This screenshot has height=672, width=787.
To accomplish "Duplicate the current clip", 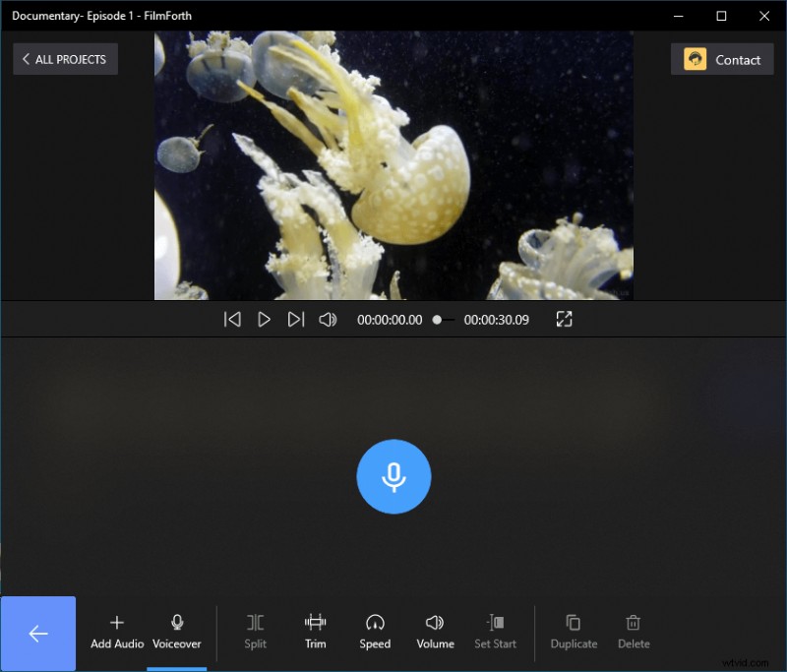I will tap(574, 632).
